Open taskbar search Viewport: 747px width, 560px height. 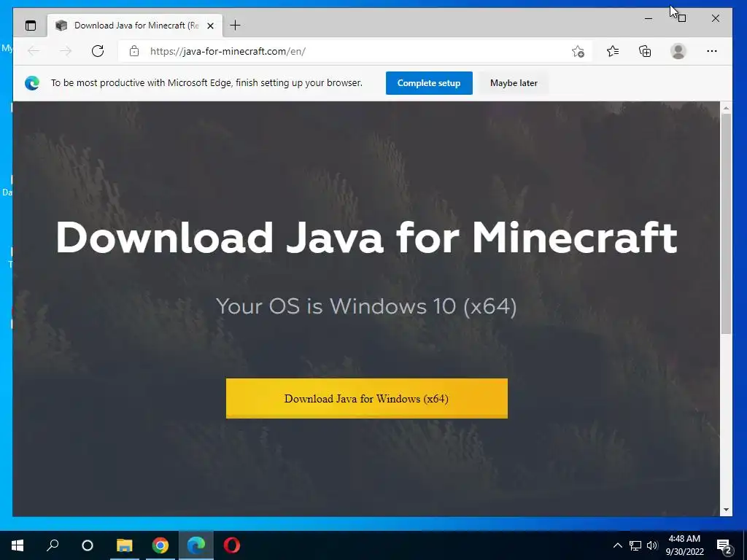click(x=53, y=545)
